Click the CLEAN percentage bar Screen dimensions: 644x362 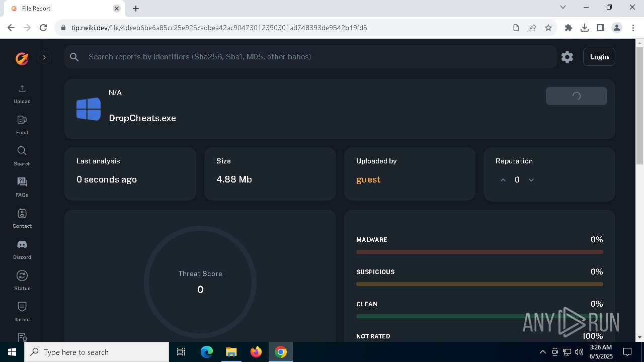click(x=479, y=316)
